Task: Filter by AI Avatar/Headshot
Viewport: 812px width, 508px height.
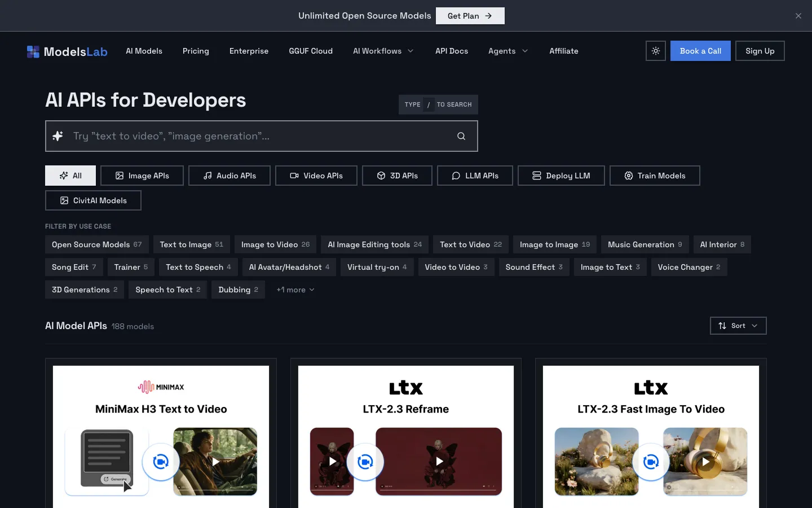Action: pyautogui.click(x=289, y=267)
